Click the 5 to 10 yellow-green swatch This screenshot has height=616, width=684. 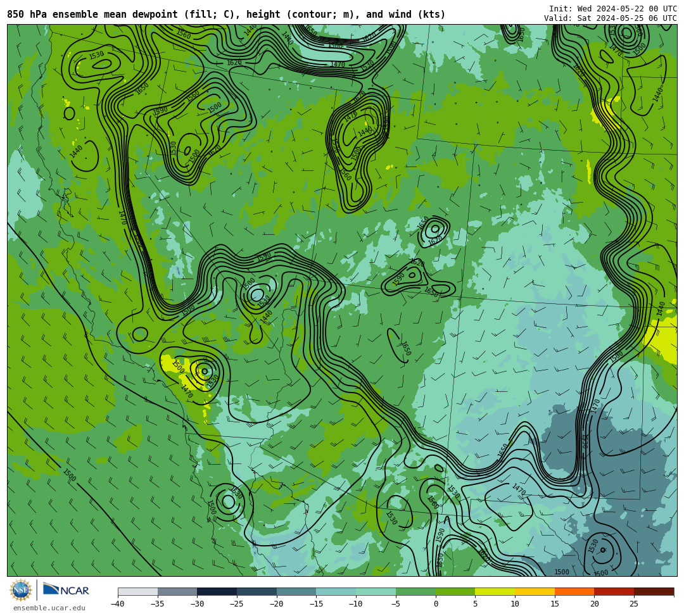(x=495, y=591)
